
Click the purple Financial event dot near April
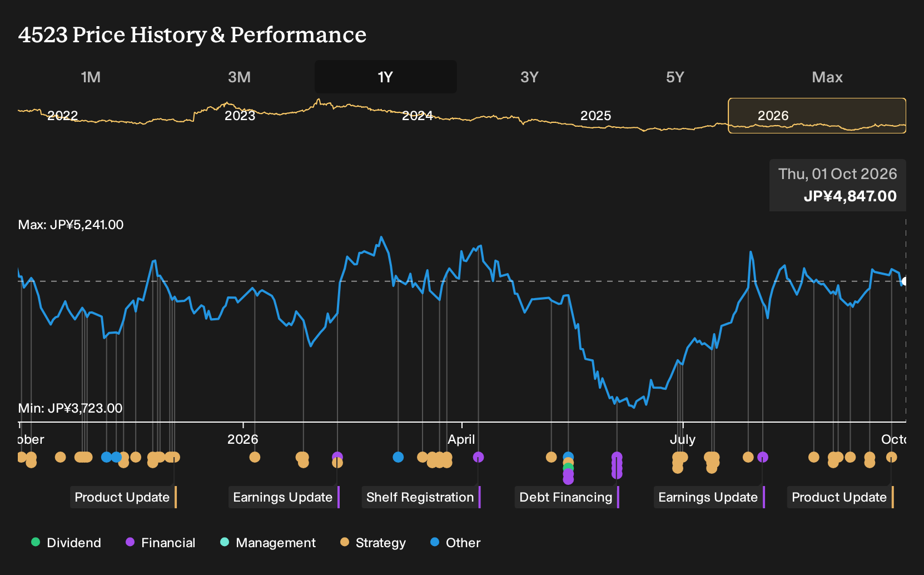pos(478,457)
